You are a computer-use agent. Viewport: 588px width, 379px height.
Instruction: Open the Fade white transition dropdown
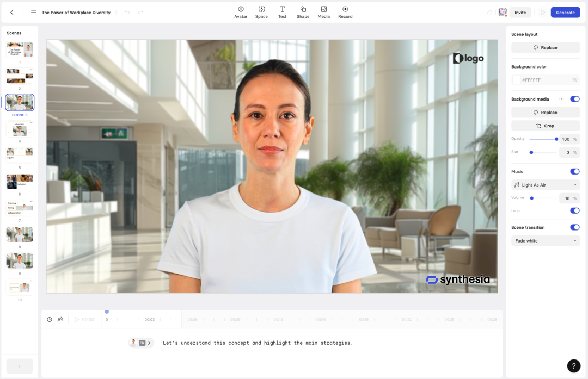(x=545, y=241)
